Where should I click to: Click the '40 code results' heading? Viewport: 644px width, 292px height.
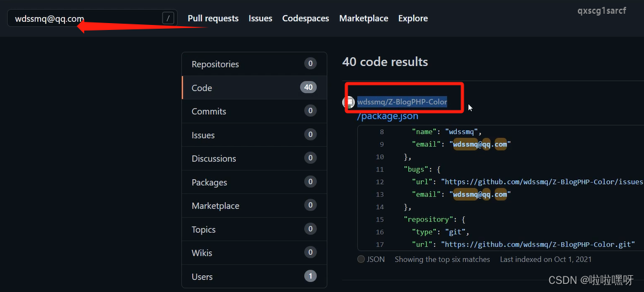(x=385, y=62)
